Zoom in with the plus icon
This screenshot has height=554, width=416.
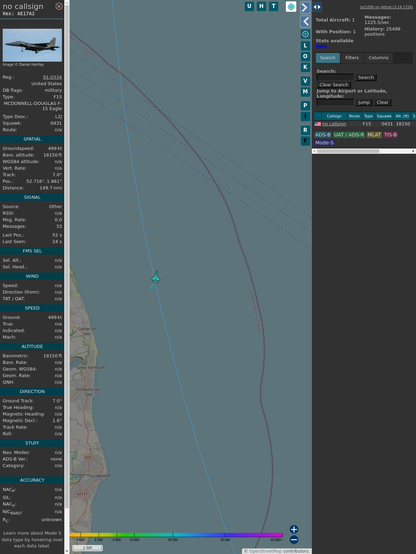point(294,529)
